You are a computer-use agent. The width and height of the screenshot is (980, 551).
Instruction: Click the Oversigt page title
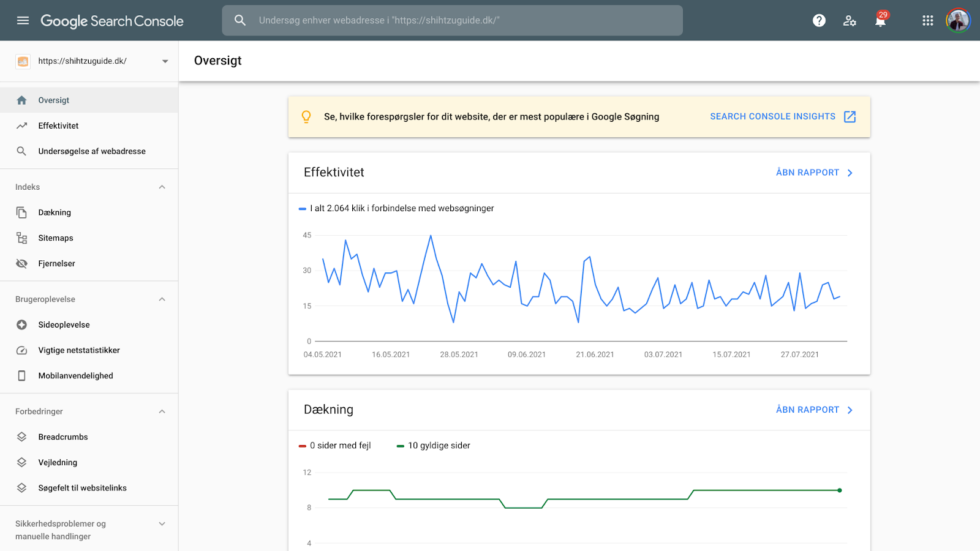coord(218,61)
